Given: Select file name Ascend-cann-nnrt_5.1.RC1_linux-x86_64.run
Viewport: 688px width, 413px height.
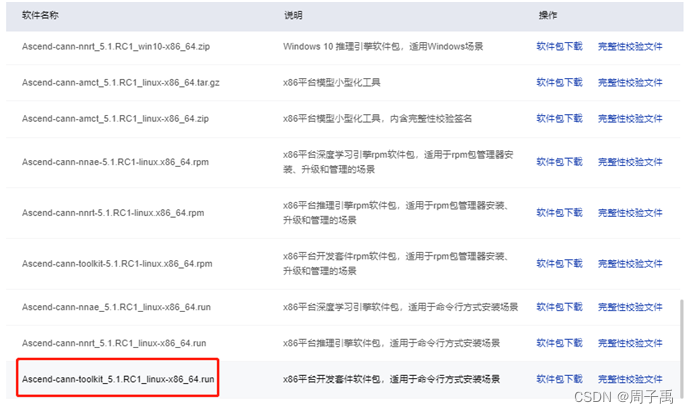Looking at the screenshot, I should (x=114, y=343).
